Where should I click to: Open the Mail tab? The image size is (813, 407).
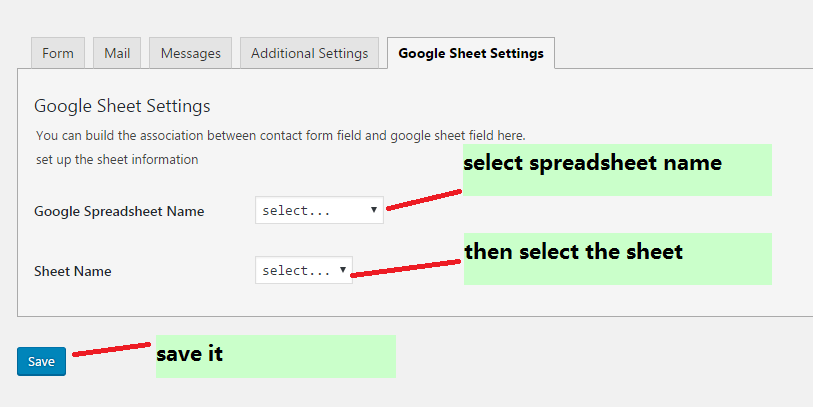tap(117, 54)
